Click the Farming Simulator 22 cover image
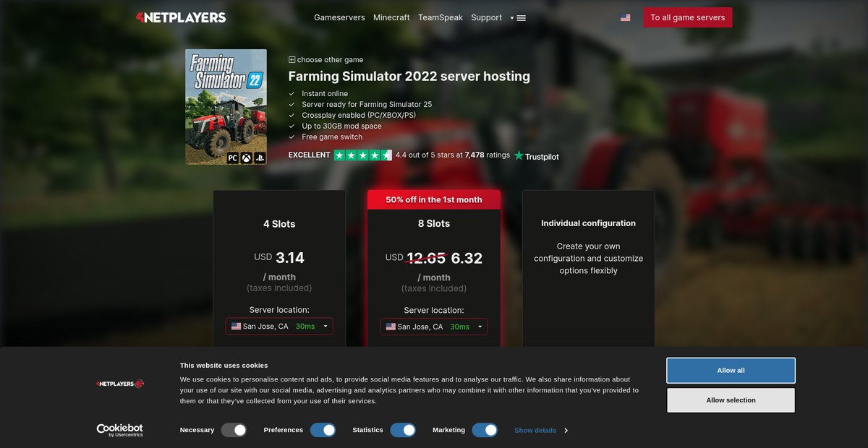This screenshot has height=448, width=868. (226, 107)
